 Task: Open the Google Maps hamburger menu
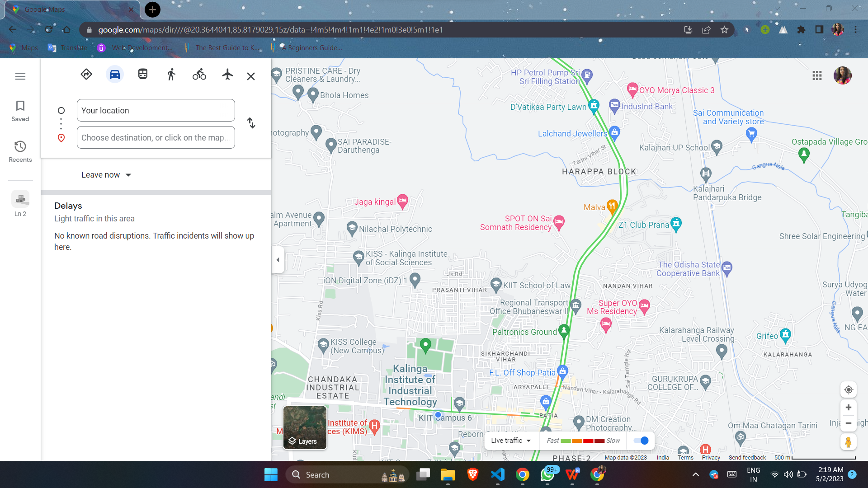coord(20,76)
